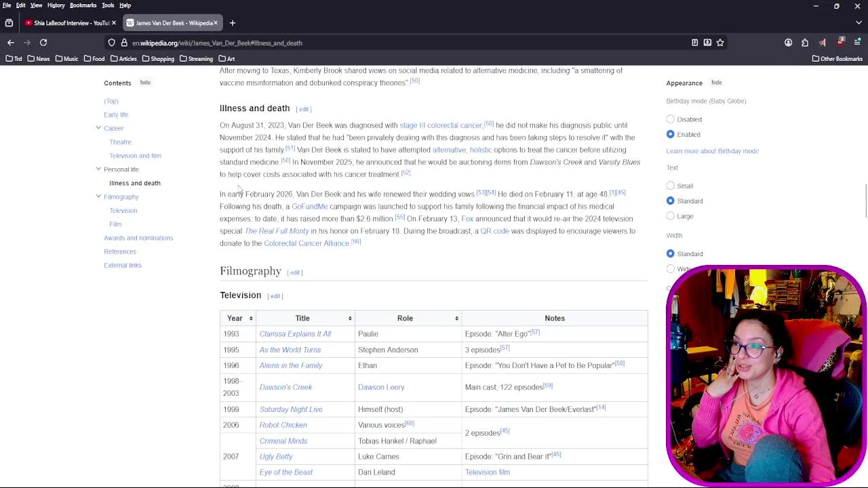The image size is (868, 488).
Task: Click the orange megaphone extension icon
Action: [x=823, y=43]
